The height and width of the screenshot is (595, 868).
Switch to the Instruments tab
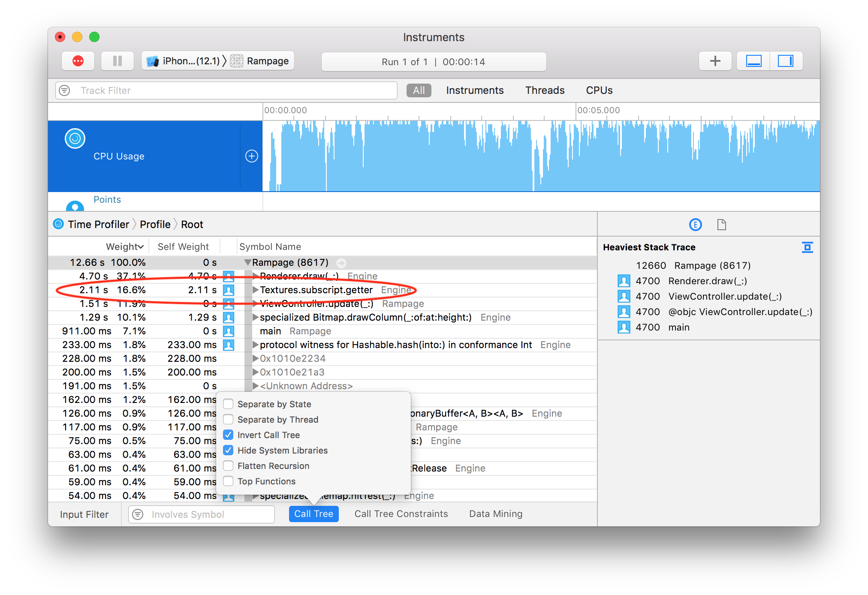475,90
